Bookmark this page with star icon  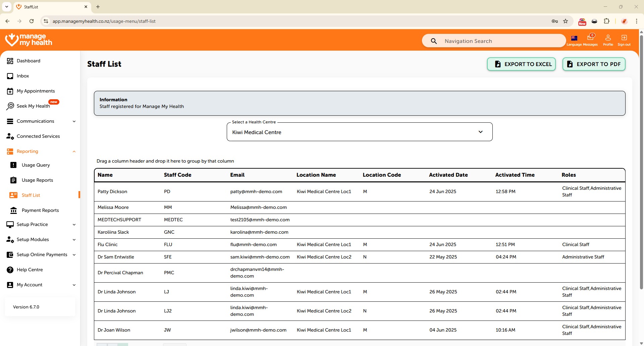pyautogui.click(x=566, y=21)
